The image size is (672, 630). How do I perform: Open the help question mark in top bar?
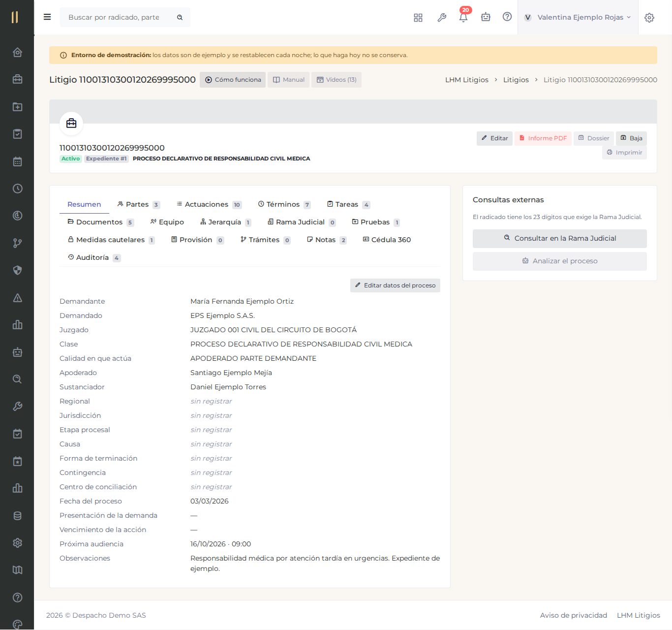click(x=507, y=17)
